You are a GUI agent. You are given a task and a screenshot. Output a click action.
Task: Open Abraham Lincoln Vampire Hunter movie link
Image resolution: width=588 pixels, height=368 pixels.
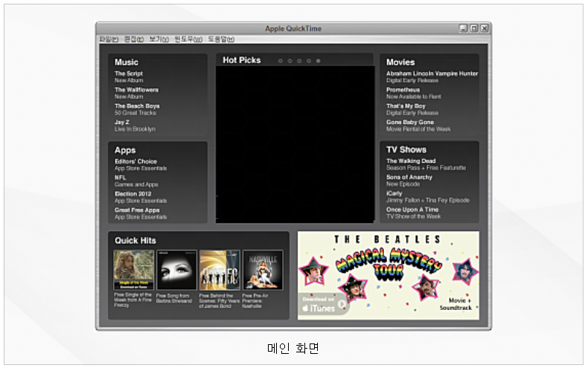pyautogui.click(x=432, y=77)
